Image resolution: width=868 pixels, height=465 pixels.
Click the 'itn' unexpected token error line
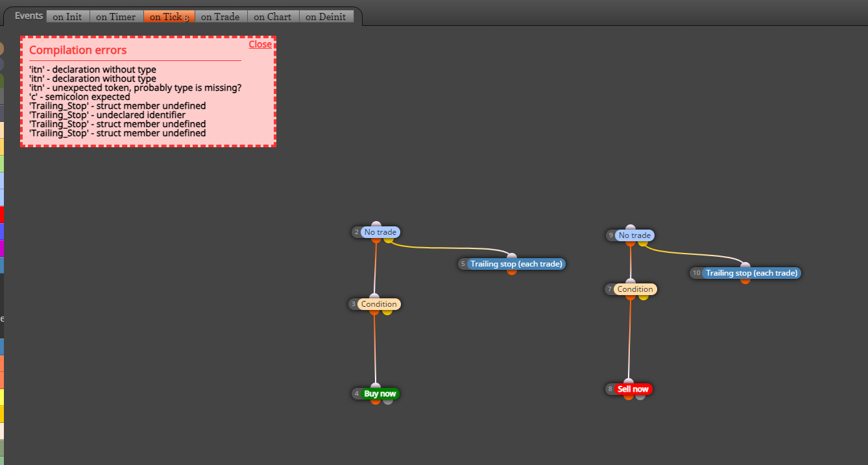click(x=136, y=88)
